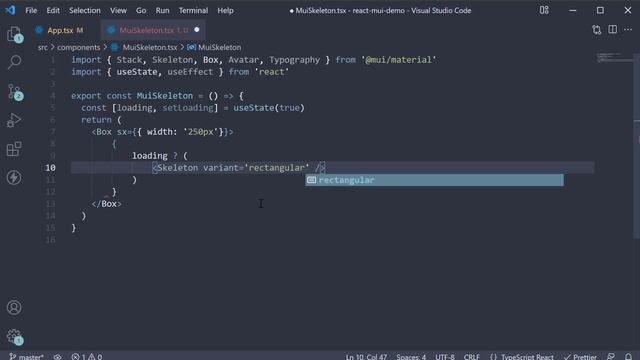Click the 'return (' statement on line 6
Image resolution: width=640 pixels, height=360 pixels.
coord(101,120)
